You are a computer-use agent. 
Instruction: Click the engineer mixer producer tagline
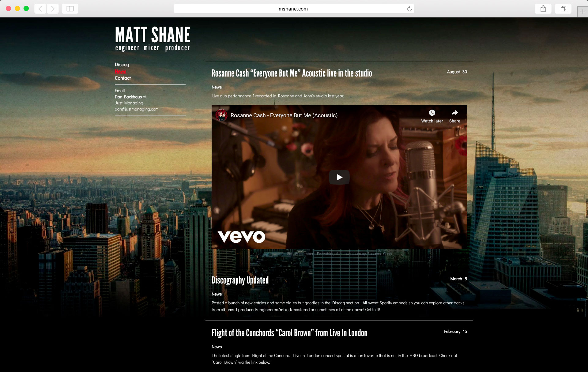click(x=153, y=48)
